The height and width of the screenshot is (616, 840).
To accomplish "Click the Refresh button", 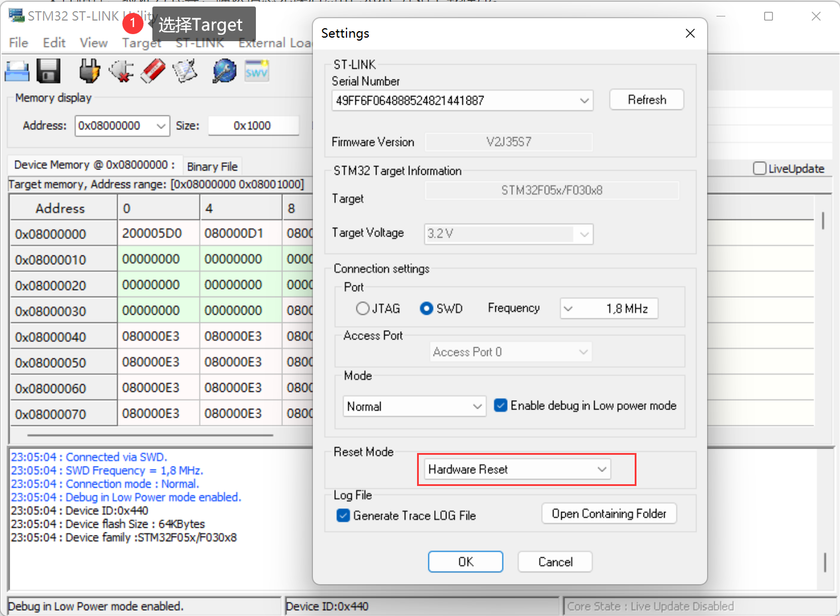I will [x=646, y=100].
